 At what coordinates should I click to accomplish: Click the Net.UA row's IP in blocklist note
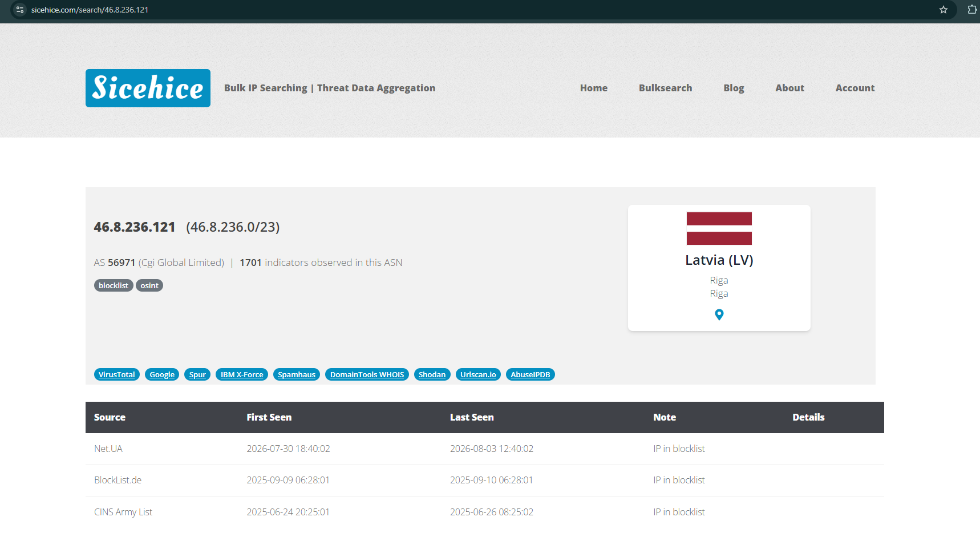tap(679, 449)
